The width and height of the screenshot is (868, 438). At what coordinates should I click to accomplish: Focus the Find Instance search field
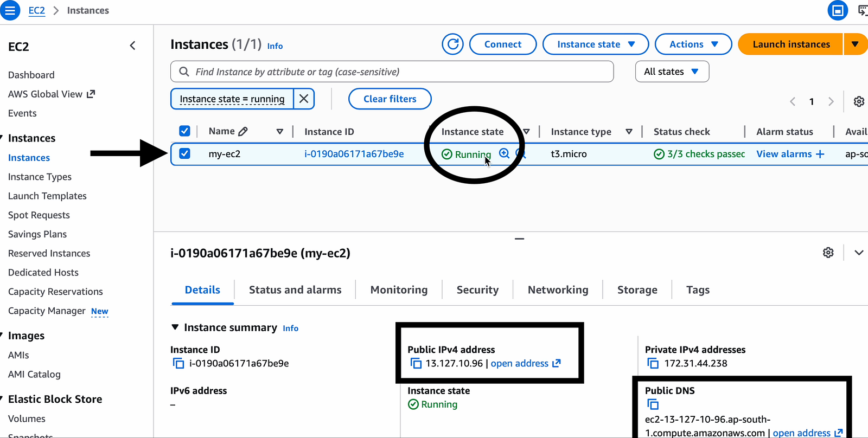(x=392, y=72)
